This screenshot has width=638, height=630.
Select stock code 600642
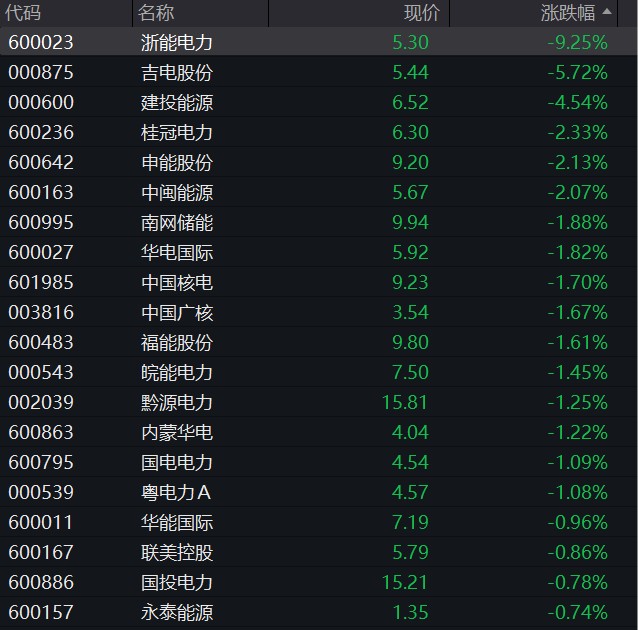[41, 162]
